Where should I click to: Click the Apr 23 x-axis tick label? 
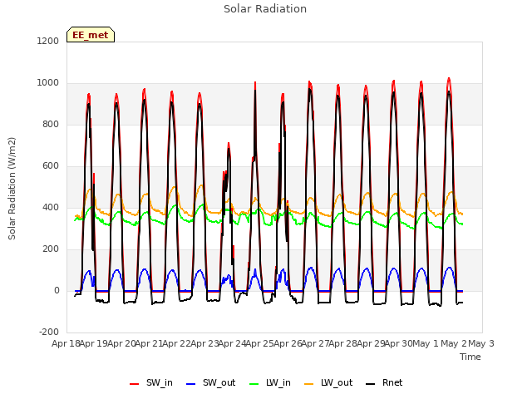tap(205, 343)
